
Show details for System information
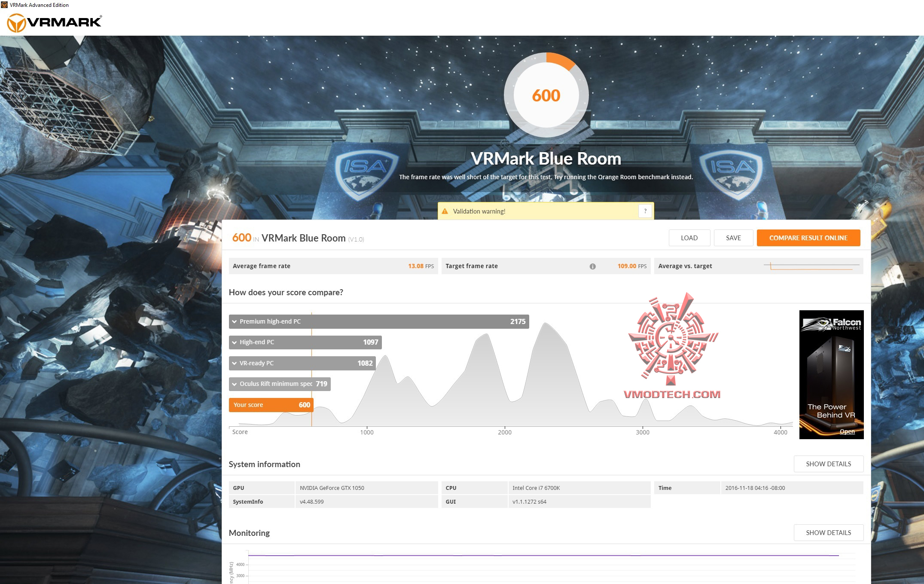click(x=828, y=464)
